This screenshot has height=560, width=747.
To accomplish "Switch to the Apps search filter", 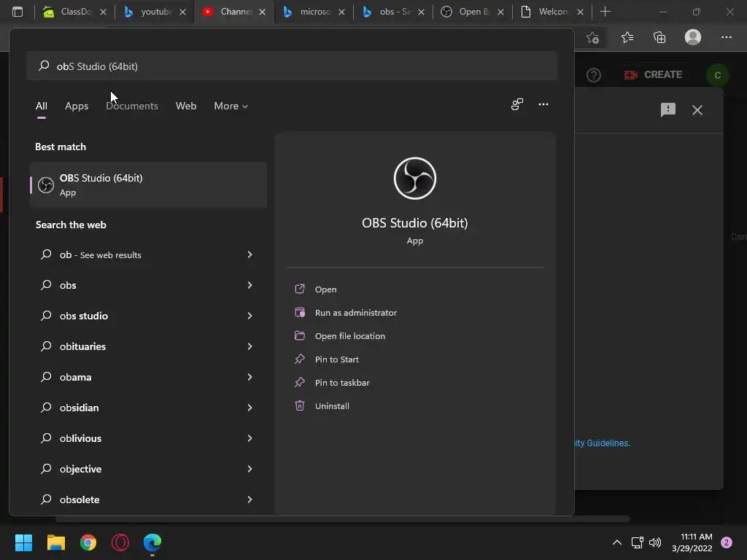I will pos(77,106).
